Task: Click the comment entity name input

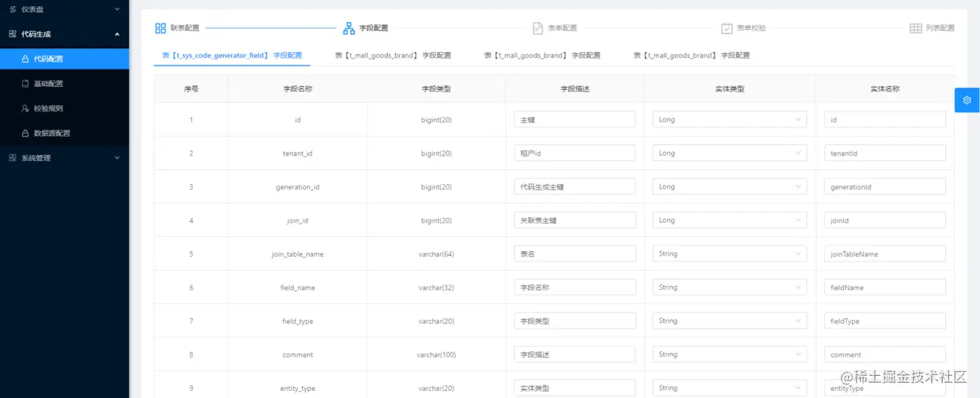Action: pyautogui.click(x=885, y=355)
